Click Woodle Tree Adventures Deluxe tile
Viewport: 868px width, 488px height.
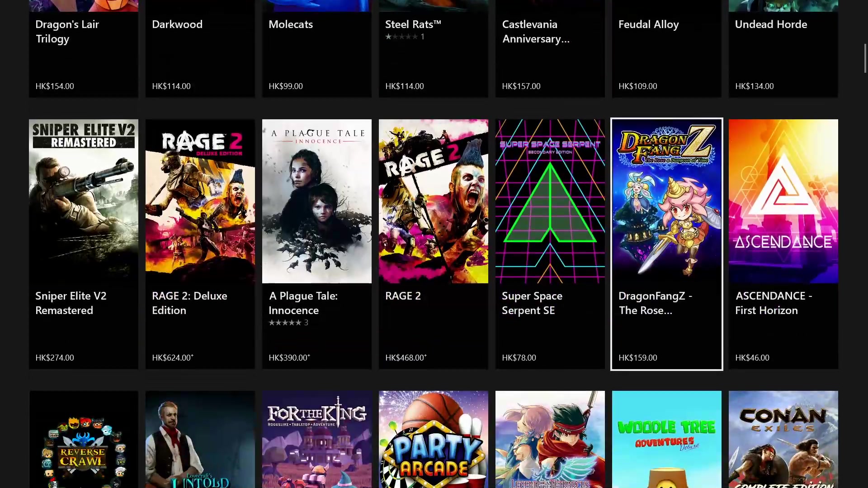click(666, 439)
